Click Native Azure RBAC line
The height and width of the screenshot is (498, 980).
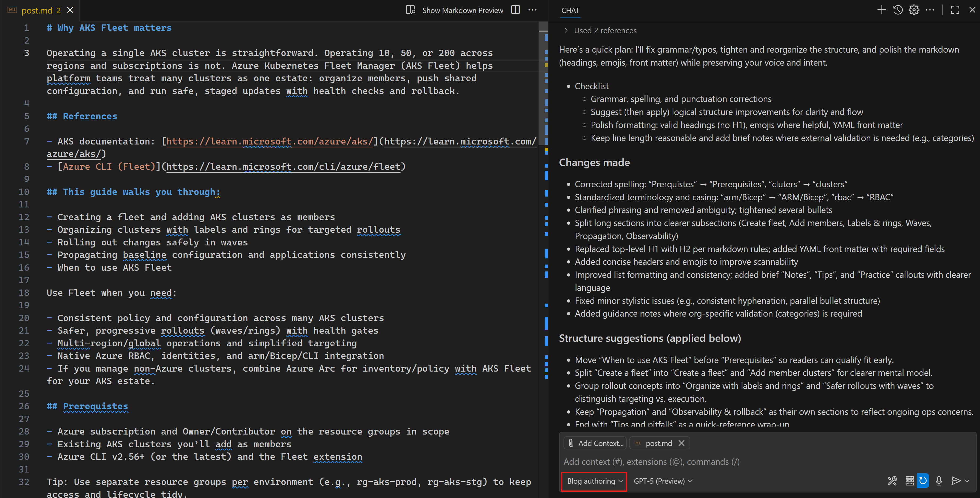pyautogui.click(x=215, y=356)
